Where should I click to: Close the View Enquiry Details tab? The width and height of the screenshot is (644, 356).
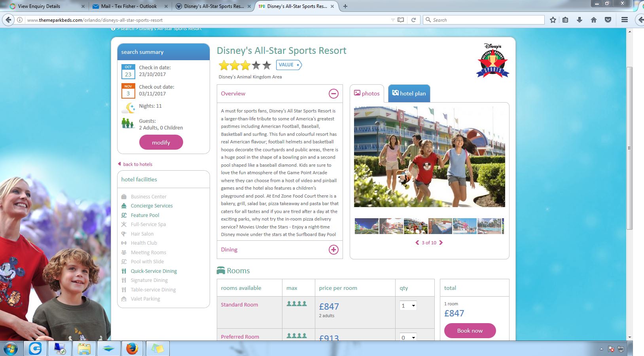[83, 6]
